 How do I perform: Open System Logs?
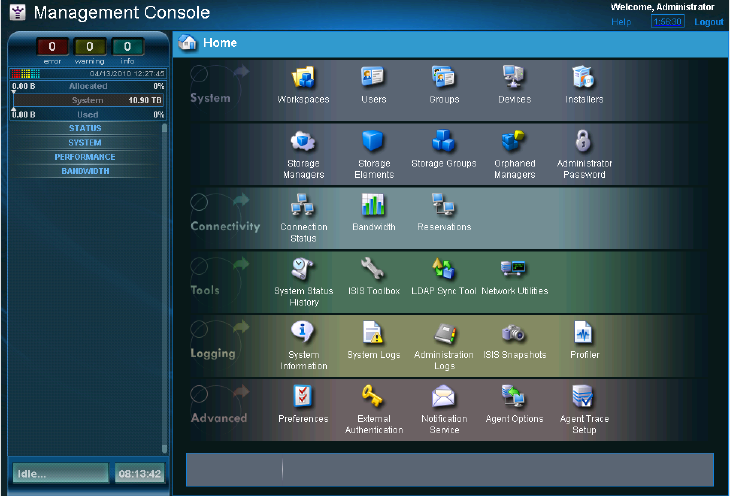point(373,333)
